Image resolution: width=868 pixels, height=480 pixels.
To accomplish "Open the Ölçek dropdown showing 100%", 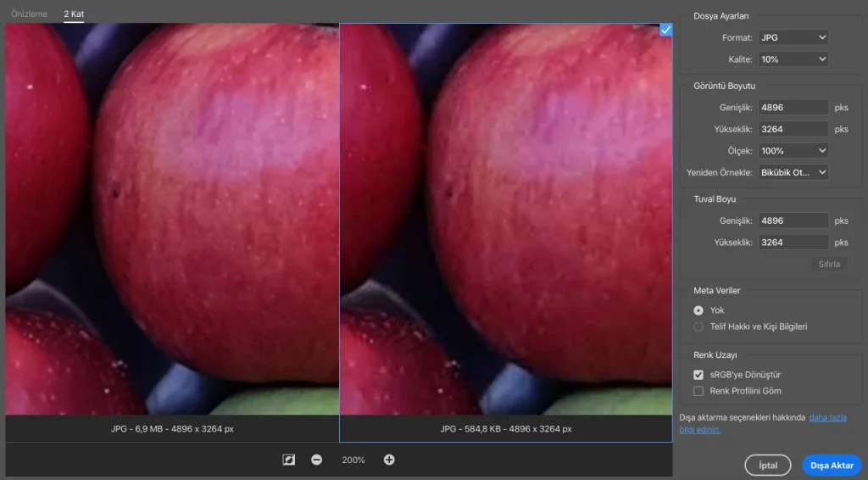I will click(x=793, y=151).
